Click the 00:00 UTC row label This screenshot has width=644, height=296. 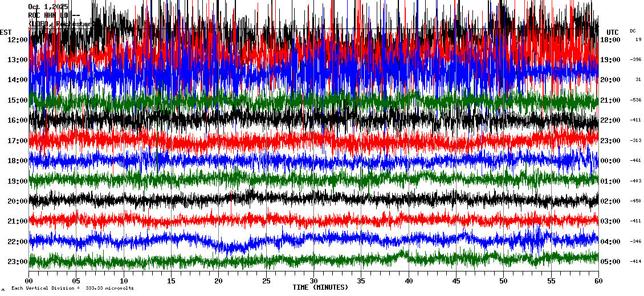(610, 161)
